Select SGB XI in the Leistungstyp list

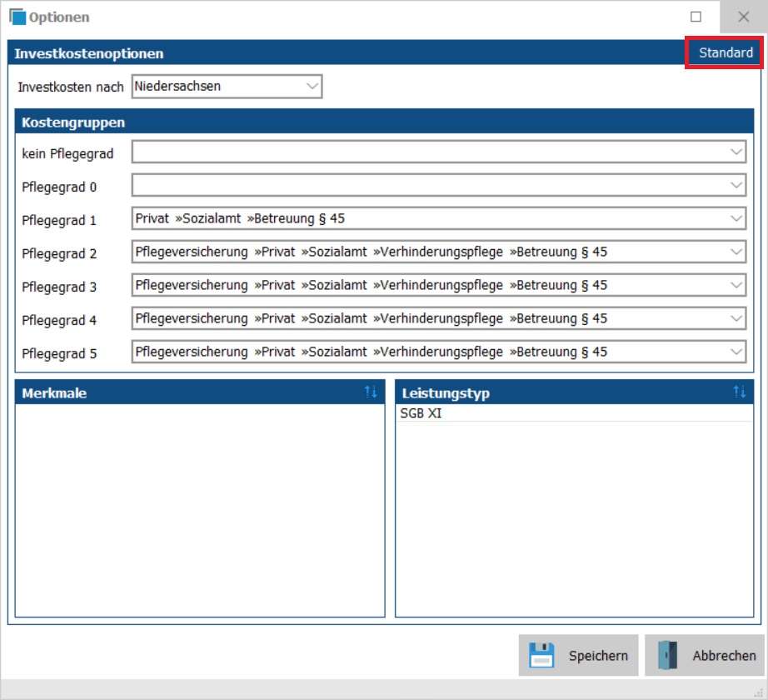click(421, 413)
